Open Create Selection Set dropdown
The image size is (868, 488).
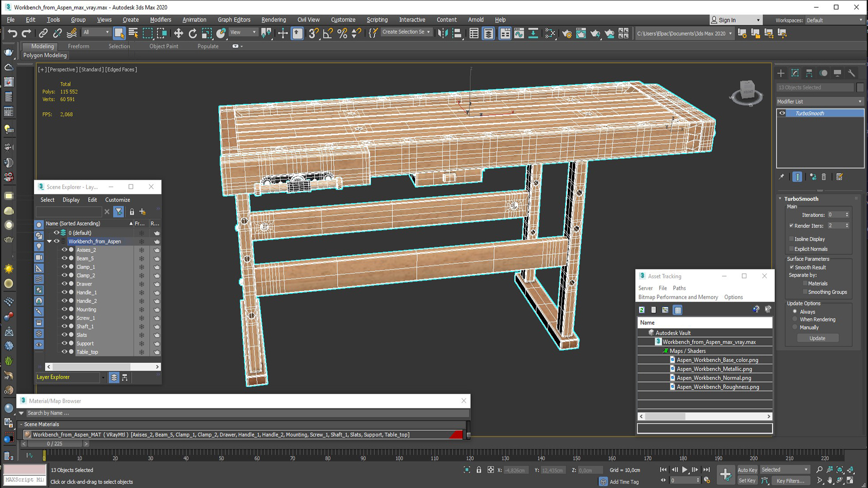pyautogui.click(x=406, y=32)
